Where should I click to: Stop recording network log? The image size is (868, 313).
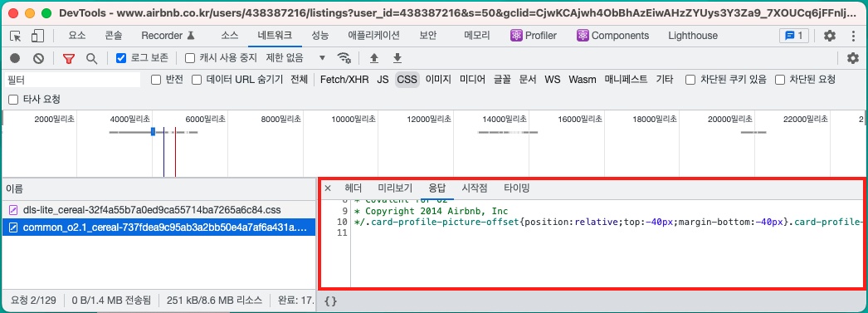(x=15, y=58)
